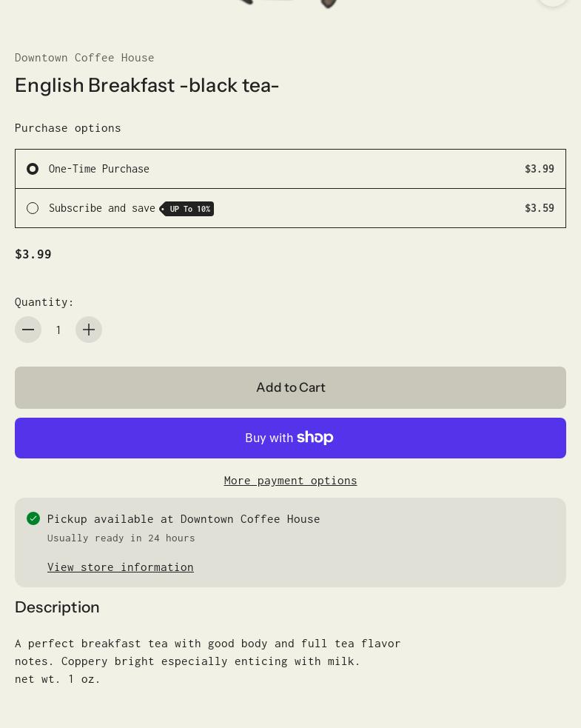Click the $3.99 price in One-Time Purchase row

(539, 169)
